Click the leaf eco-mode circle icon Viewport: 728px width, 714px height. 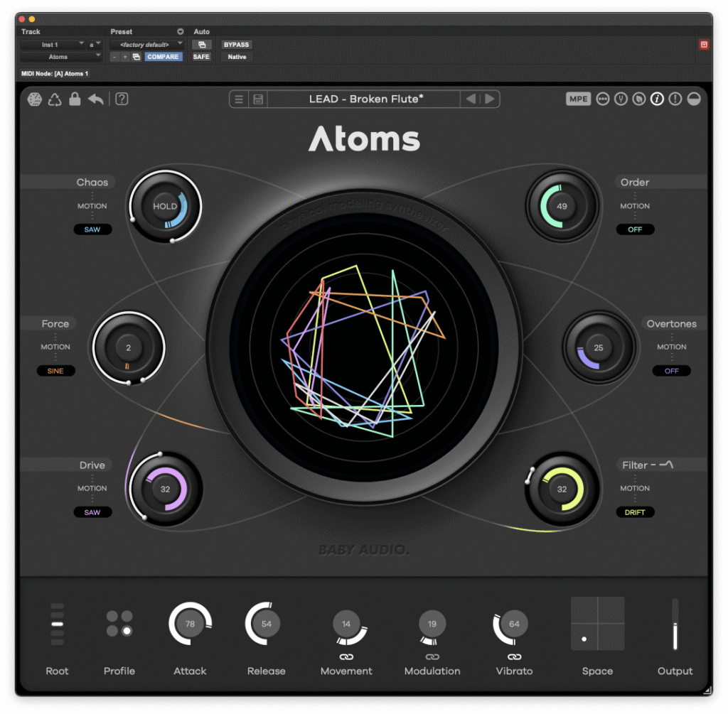639,99
